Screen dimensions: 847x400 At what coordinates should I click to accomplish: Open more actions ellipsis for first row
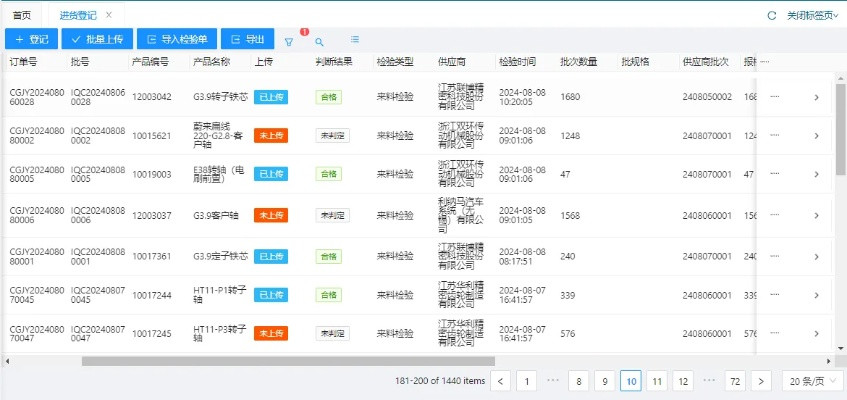pos(774,97)
